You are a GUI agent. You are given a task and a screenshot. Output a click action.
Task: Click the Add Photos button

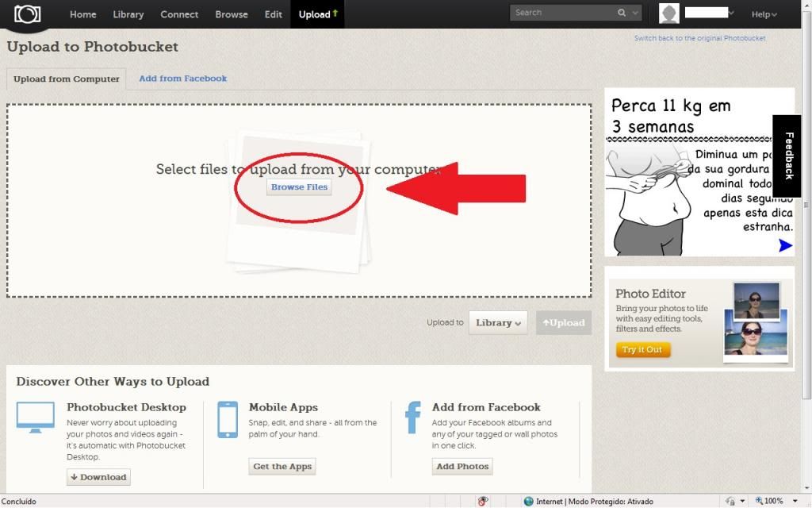click(x=462, y=467)
